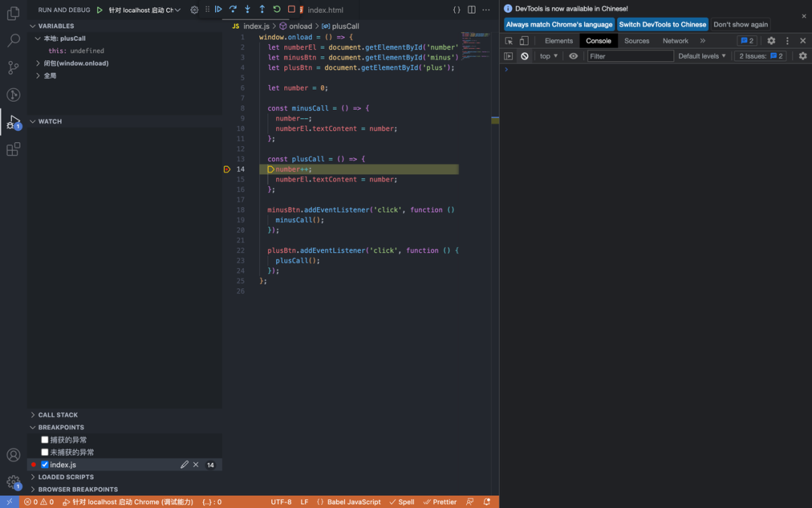Image resolution: width=812 pixels, height=508 pixels.
Task: Open the editor more actions menu
Action: [486, 10]
